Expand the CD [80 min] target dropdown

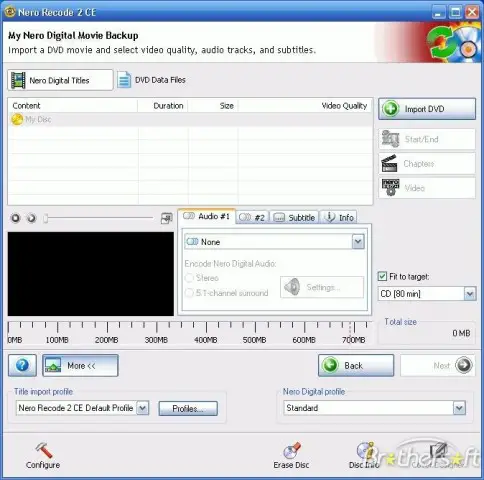point(470,294)
